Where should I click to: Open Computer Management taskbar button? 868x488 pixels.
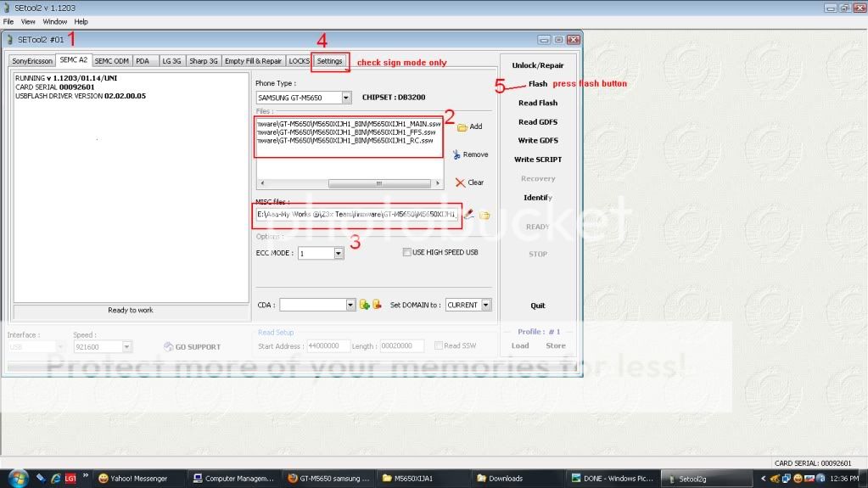coord(233,479)
